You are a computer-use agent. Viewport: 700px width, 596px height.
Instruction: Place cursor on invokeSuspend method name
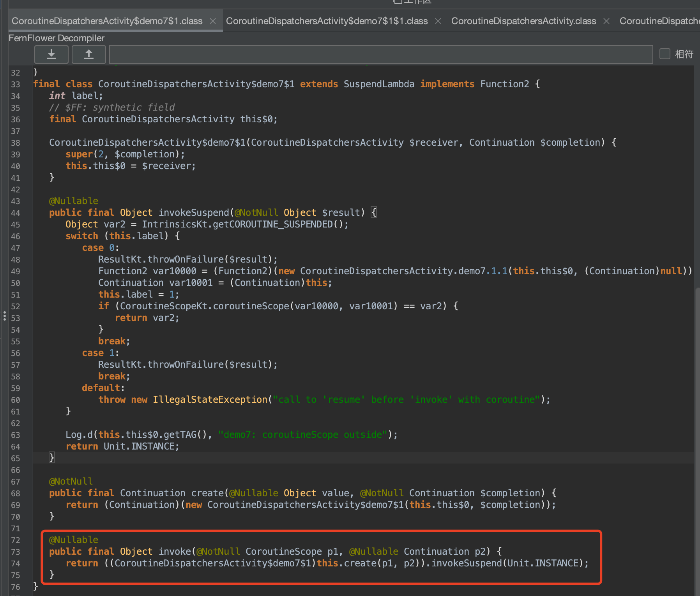[x=194, y=213]
